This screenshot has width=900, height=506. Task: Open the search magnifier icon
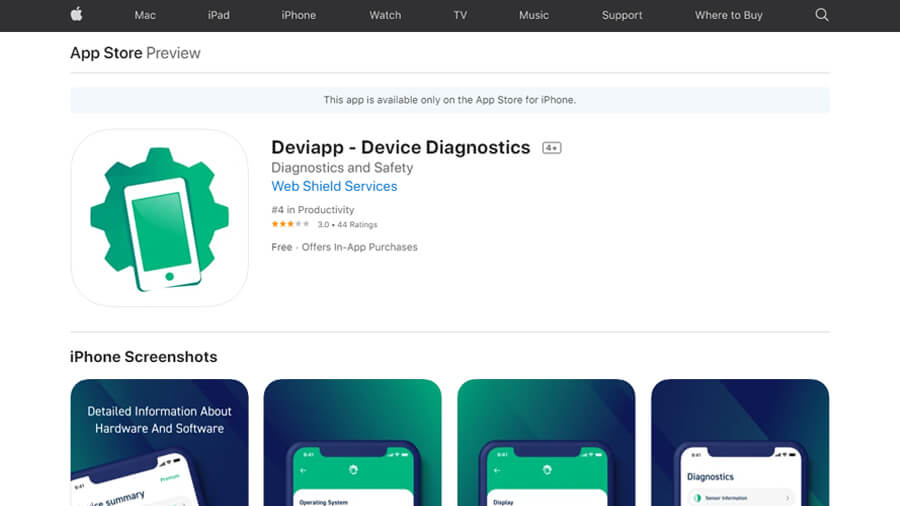click(x=822, y=15)
